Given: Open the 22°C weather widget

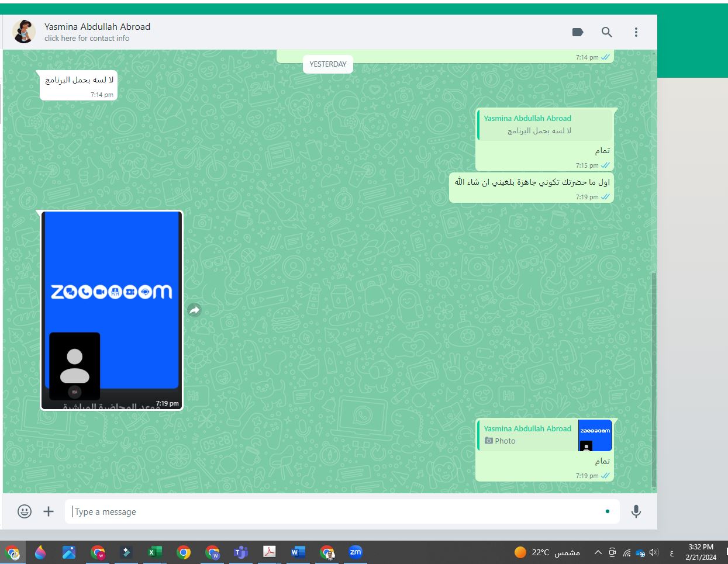Looking at the screenshot, I should tap(547, 552).
